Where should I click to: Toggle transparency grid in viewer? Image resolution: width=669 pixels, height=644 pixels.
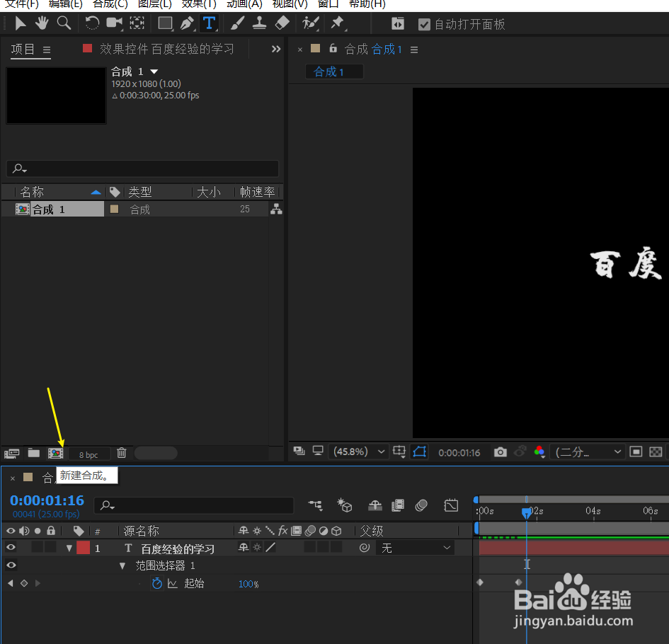tap(656, 452)
